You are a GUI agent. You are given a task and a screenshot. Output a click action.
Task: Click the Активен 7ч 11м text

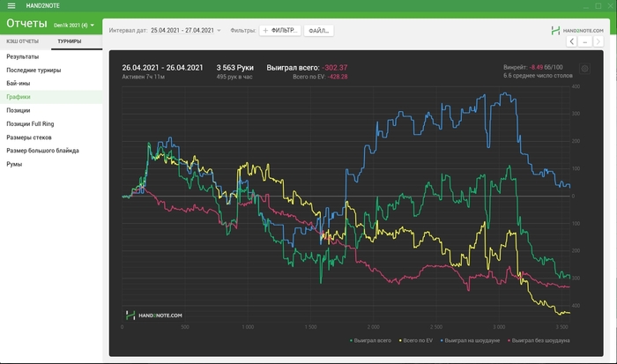(143, 77)
